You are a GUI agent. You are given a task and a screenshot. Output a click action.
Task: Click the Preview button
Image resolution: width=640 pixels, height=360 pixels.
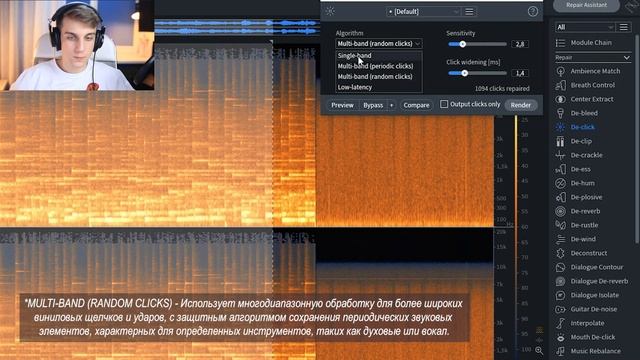click(x=342, y=105)
